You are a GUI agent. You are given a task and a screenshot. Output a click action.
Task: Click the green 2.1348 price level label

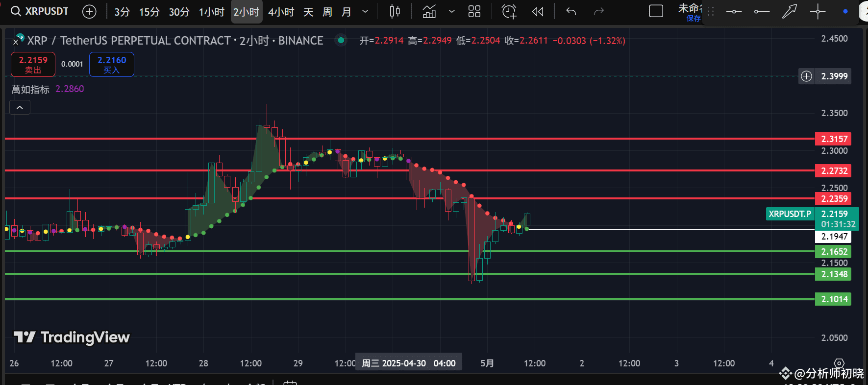(x=833, y=274)
